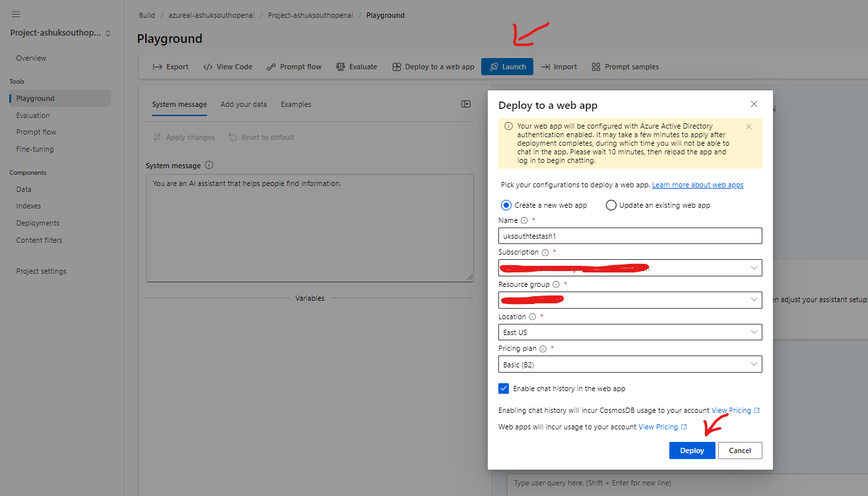This screenshot has height=496, width=868.
Task: Click the Launch button
Action: pyautogui.click(x=507, y=67)
